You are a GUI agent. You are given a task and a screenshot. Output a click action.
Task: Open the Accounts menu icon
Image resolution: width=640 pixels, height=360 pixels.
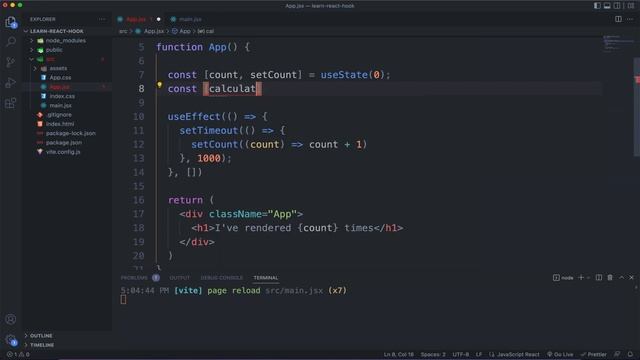(x=11, y=319)
